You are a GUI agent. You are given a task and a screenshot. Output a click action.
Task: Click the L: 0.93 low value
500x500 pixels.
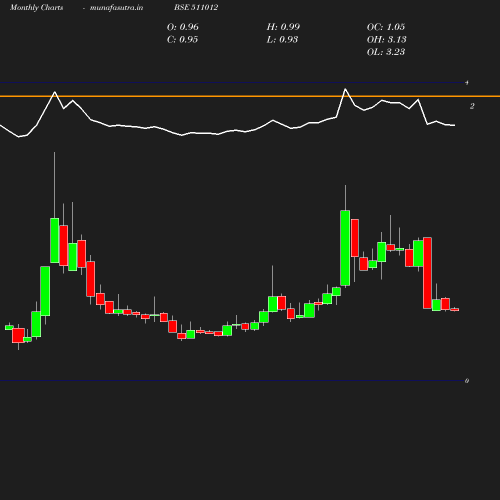tap(282, 39)
